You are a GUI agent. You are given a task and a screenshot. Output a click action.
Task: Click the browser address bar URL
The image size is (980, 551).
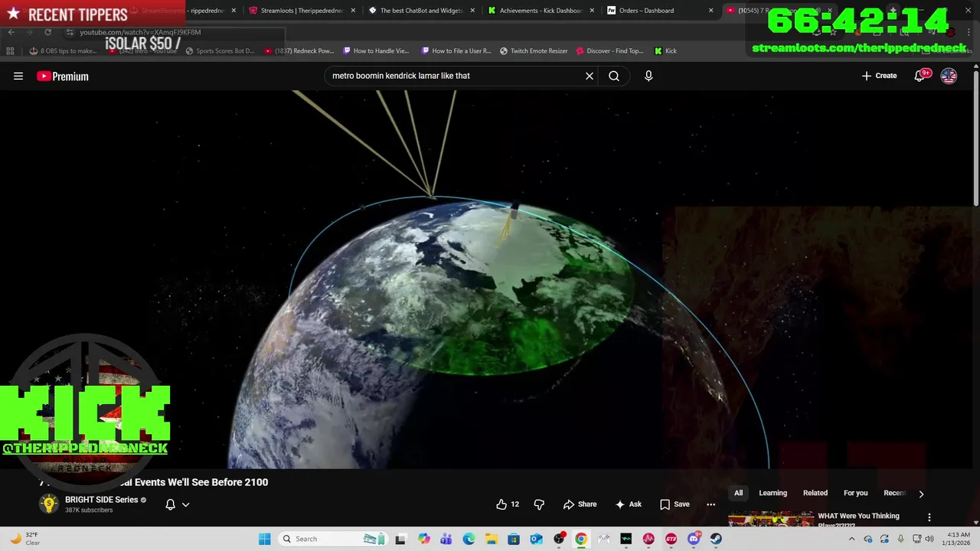point(140,32)
